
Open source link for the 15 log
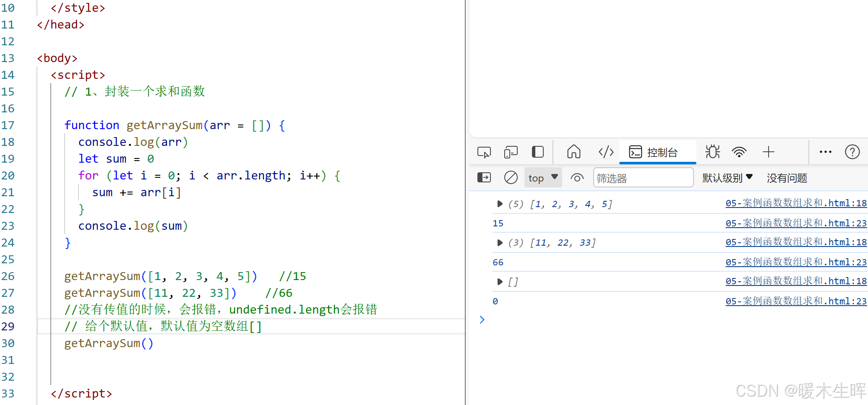[x=796, y=223]
